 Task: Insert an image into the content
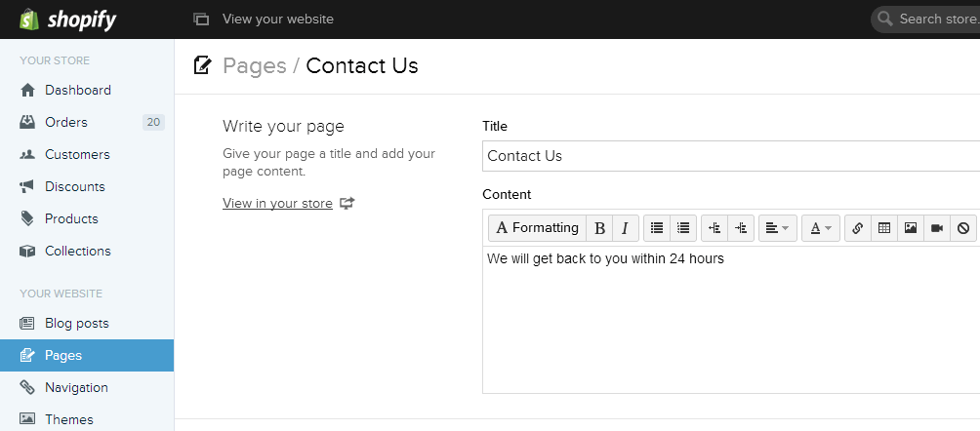click(910, 228)
